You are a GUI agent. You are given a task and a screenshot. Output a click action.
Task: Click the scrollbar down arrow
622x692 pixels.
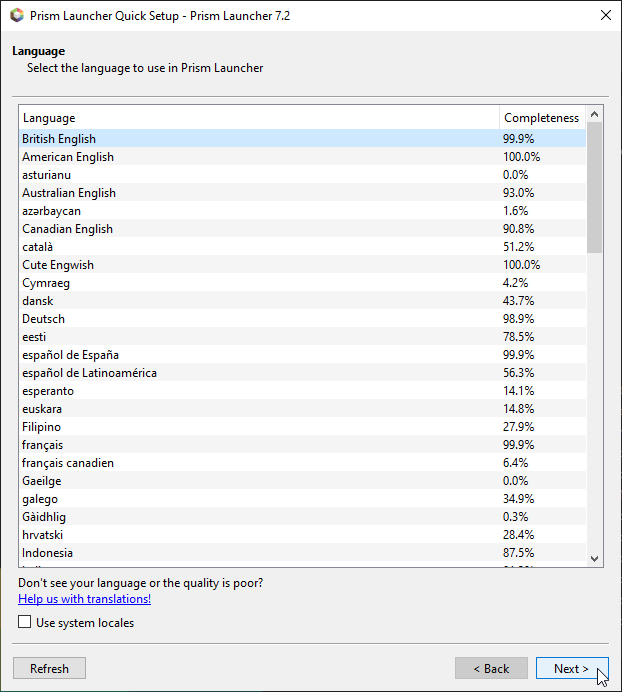tap(594, 559)
